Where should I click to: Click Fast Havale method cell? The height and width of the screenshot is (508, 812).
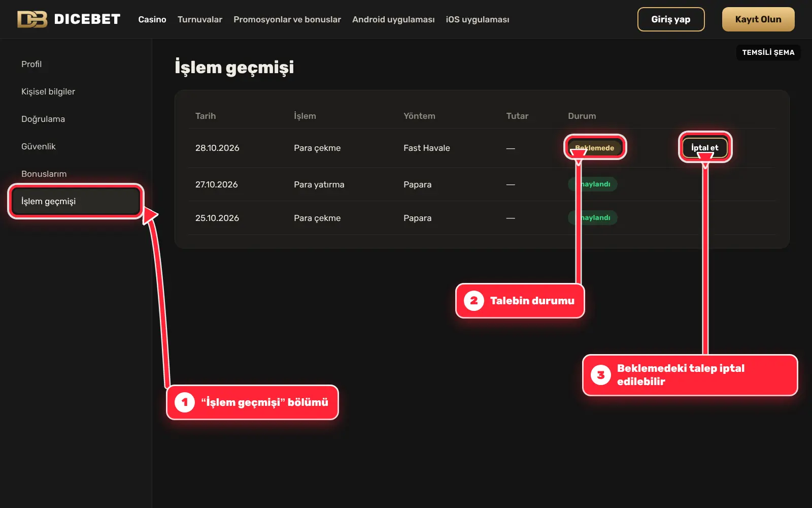coord(427,148)
